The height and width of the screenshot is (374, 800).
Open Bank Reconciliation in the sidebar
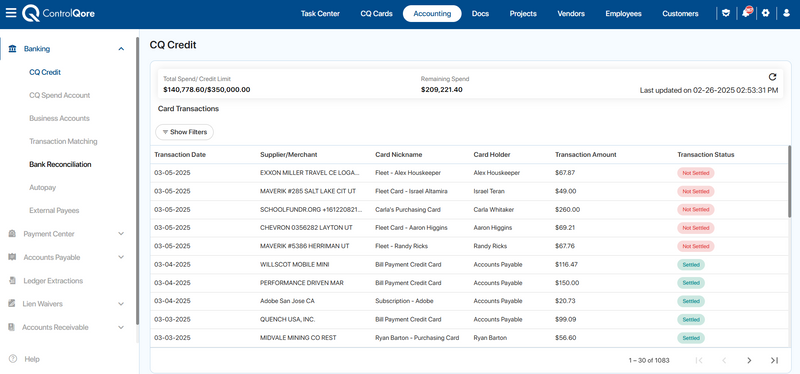(60, 164)
